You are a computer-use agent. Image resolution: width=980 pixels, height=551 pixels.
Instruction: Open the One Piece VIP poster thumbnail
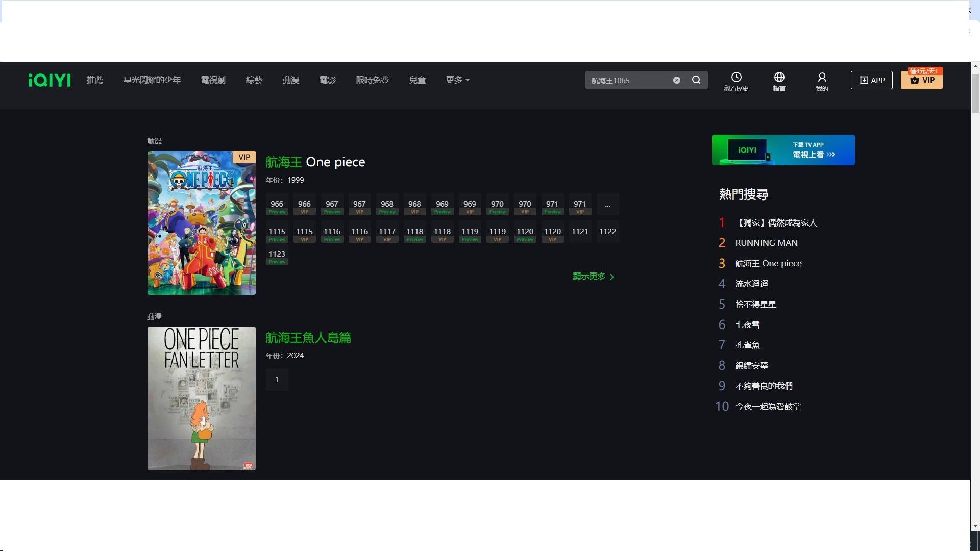tap(202, 223)
